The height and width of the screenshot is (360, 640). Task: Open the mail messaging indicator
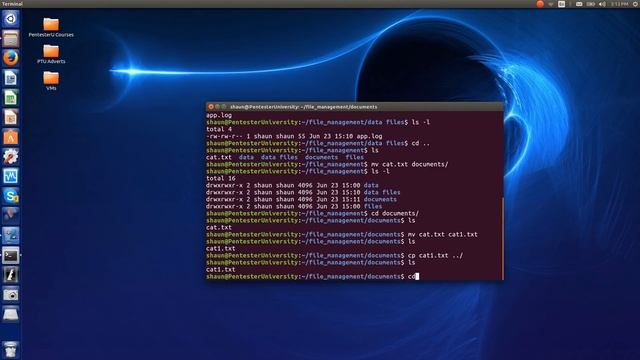pyautogui.click(x=579, y=4)
